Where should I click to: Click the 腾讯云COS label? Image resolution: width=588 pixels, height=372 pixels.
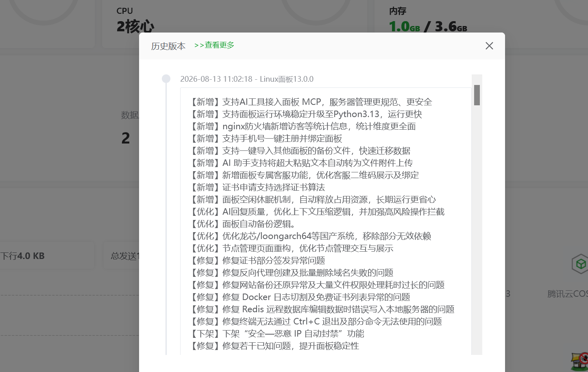click(567, 294)
